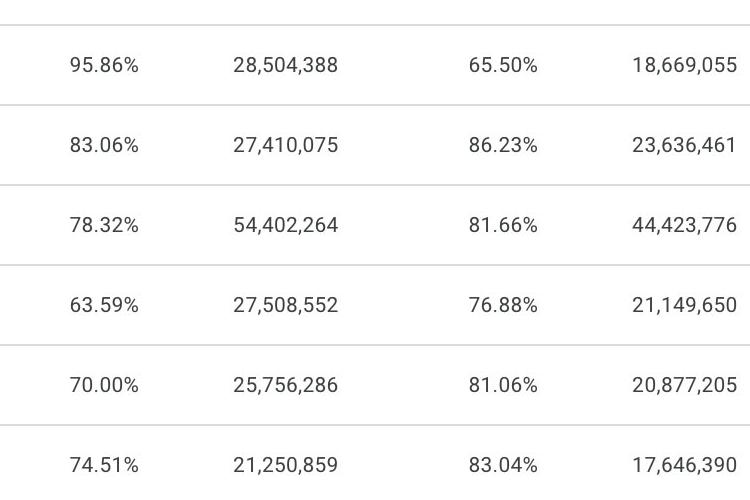This screenshot has width=750, height=500.
Task: Select the 23,636,461 cell
Action: [684, 145]
